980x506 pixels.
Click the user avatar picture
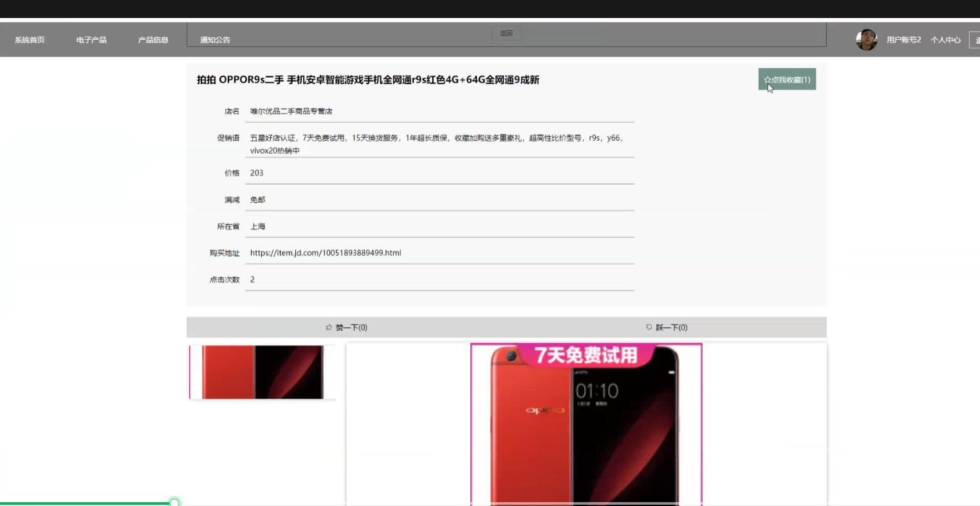[x=867, y=40]
